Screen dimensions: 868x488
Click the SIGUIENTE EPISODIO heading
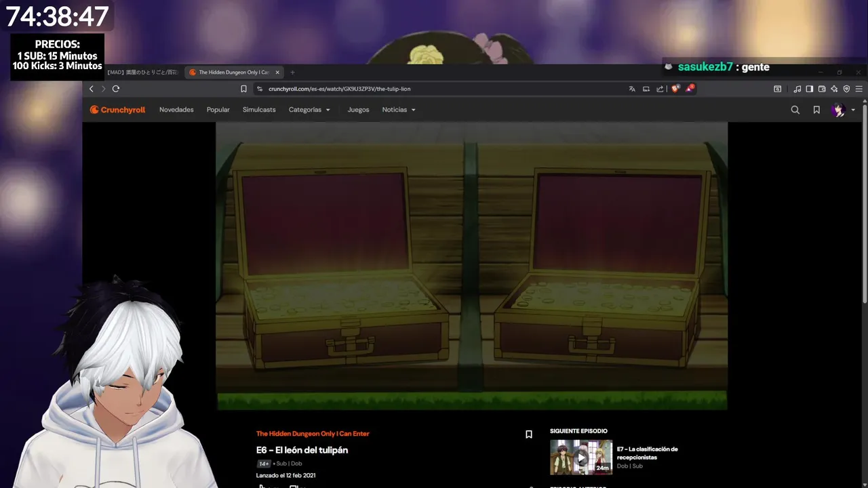coord(578,431)
